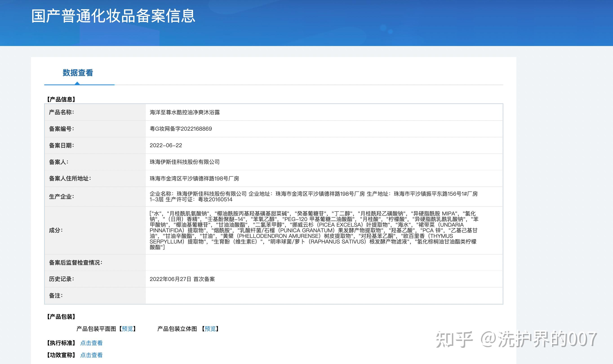The height and width of the screenshot is (364, 613).
Task: Click the 国产普通化妆品备案信息 page title
Action: click(113, 16)
